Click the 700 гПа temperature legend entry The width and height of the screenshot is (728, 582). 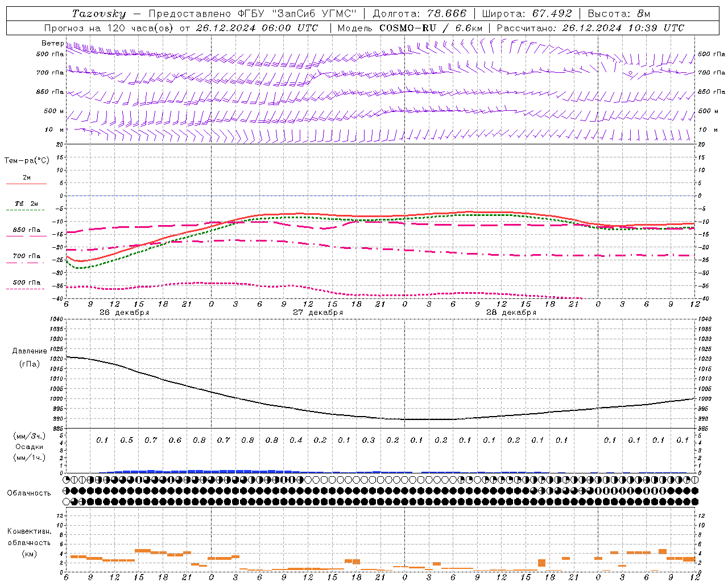(27, 256)
